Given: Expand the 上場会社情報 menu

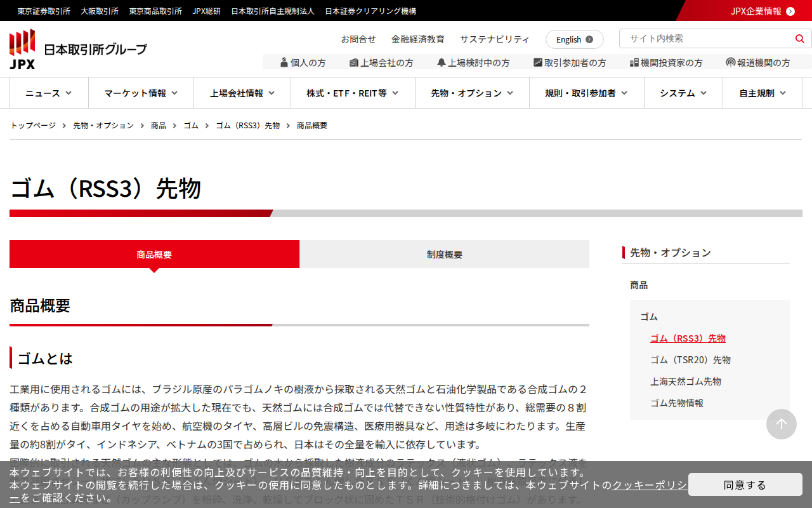Looking at the screenshot, I should coord(242,93).
